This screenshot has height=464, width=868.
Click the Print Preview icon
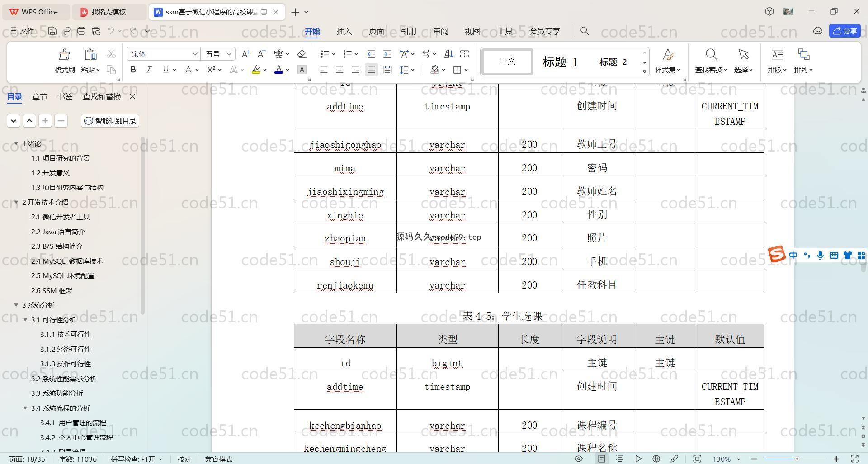tap(96, 31)
